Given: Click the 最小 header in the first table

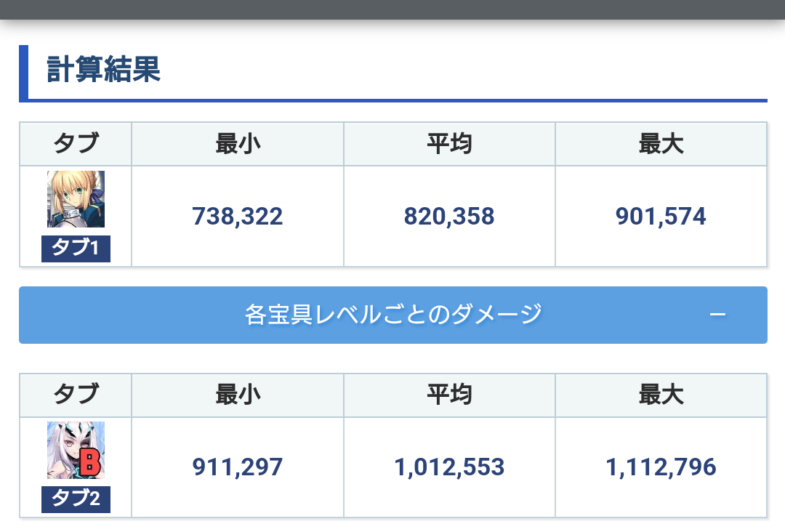Looking at the screenshot, I should click(x=238, y=144).
